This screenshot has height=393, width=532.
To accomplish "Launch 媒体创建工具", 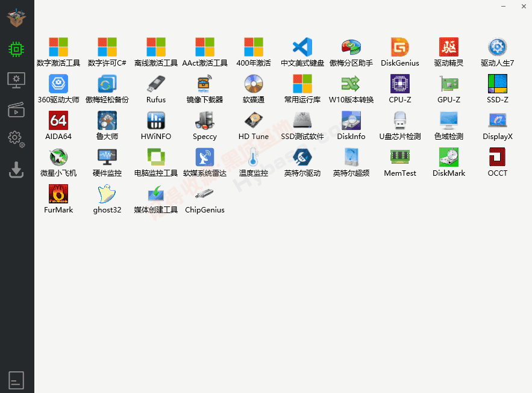I will pos(156,199).
